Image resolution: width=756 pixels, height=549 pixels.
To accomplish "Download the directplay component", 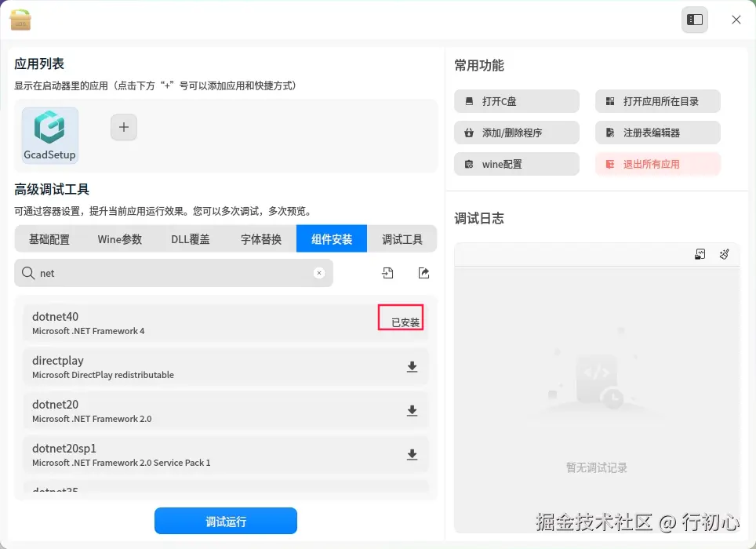I will click(412, 367).
